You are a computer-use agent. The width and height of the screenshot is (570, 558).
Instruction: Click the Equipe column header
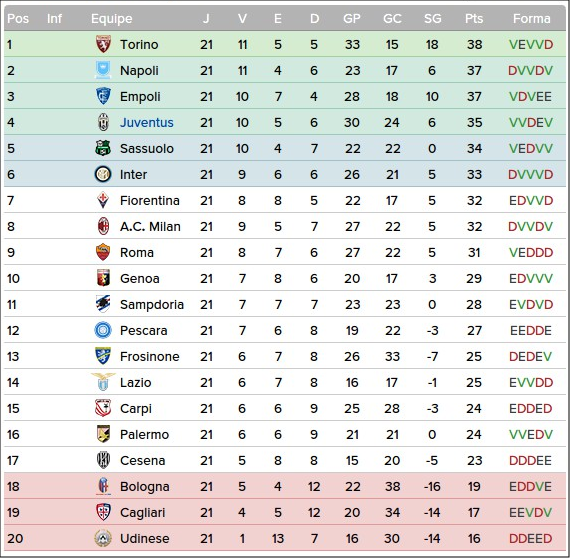pyautogui.click(x=112, y=19)
